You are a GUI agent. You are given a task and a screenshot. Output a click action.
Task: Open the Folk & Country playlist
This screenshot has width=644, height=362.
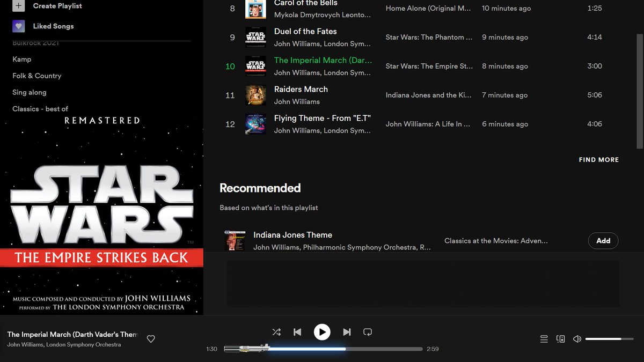37,76
